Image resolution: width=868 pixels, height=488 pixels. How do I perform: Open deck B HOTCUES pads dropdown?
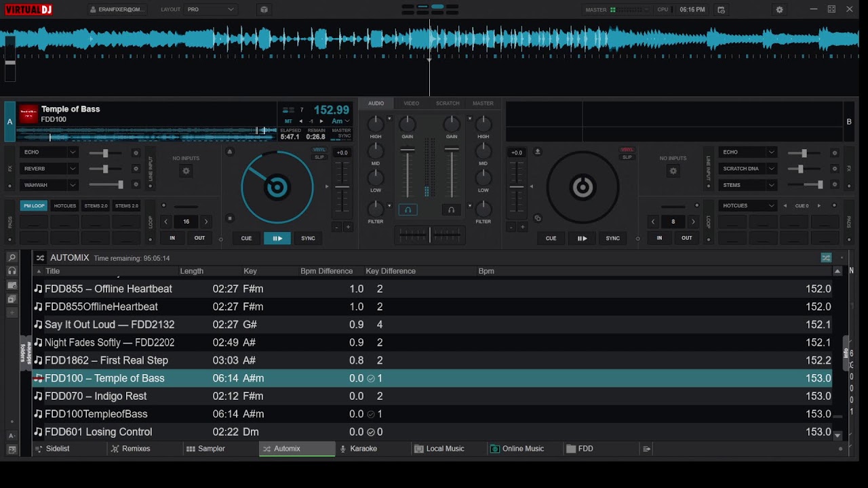748,205
